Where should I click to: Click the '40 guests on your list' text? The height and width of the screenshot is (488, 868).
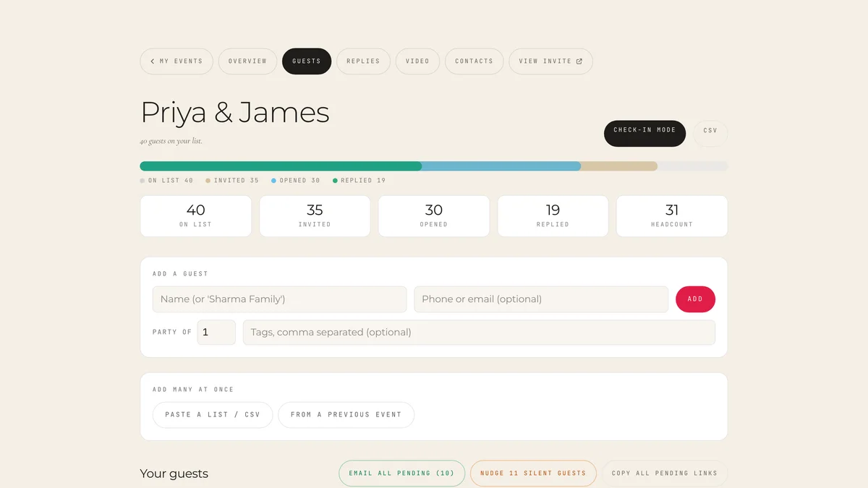(171, 142)
